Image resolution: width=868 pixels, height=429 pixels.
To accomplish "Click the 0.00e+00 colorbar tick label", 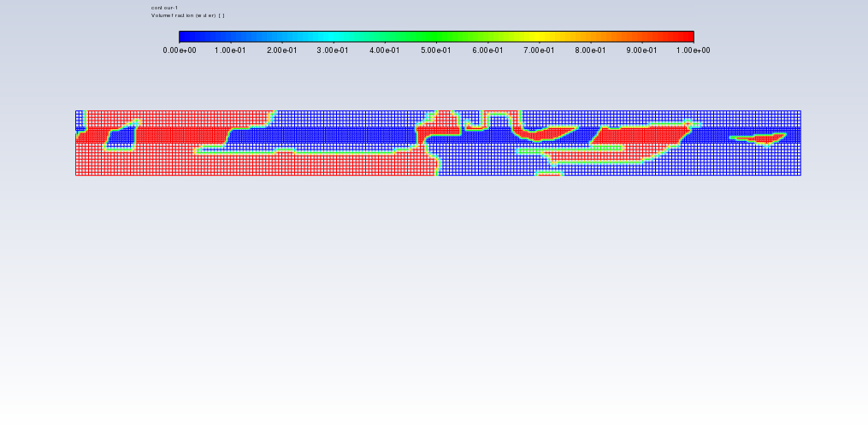I will pyautogui.click(x=180, y=50).
